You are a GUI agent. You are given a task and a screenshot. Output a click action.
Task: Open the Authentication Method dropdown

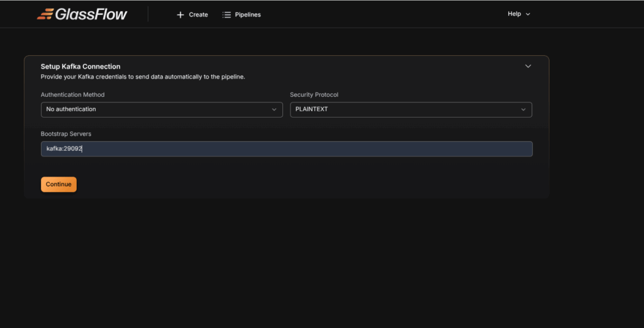click(161, 109)
